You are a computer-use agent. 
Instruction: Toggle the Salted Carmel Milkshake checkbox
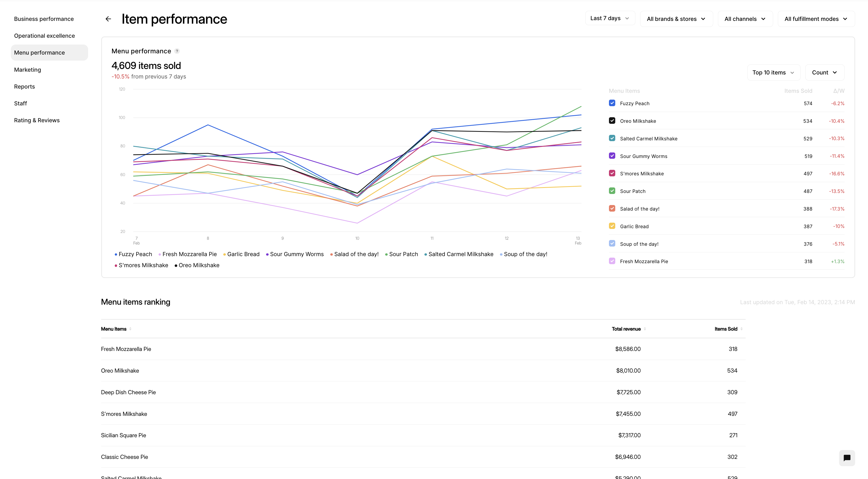click(612, 138)
